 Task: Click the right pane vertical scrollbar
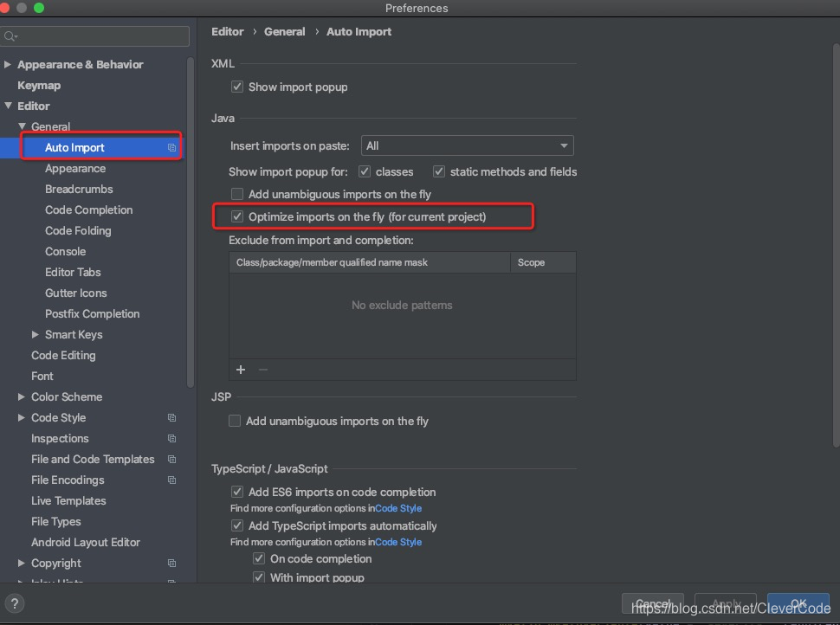(x=837, y=245)
